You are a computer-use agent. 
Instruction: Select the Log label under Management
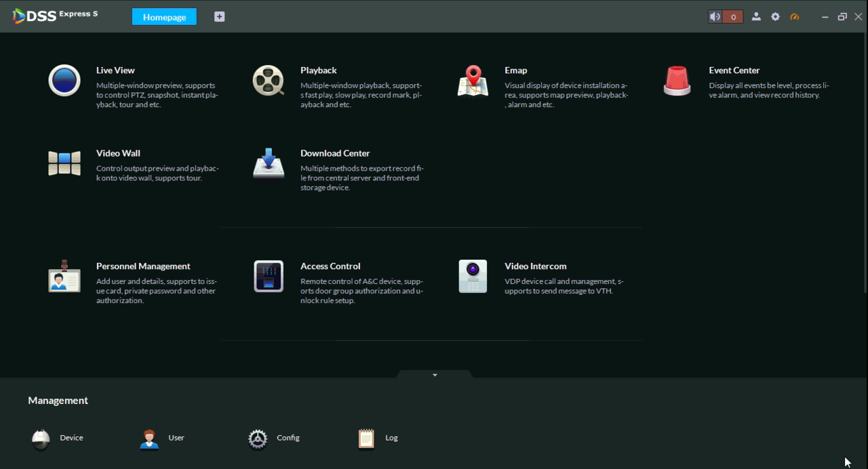(391, 438)
